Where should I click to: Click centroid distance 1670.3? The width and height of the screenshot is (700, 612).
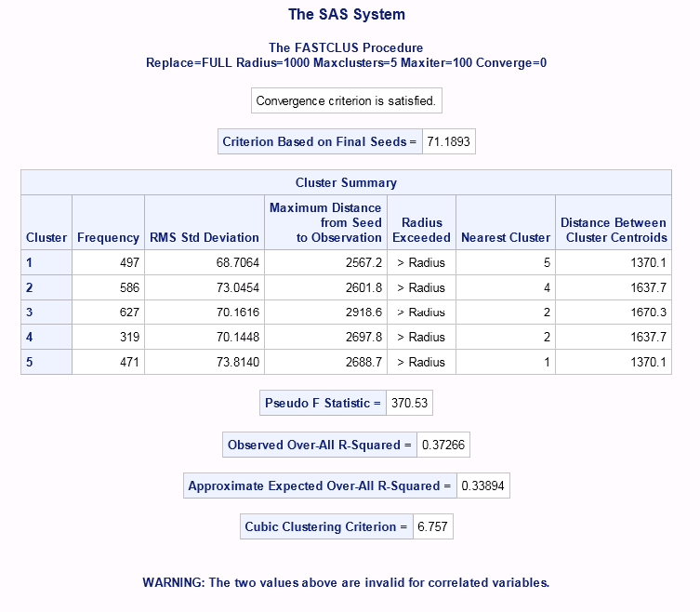(614, 312)
